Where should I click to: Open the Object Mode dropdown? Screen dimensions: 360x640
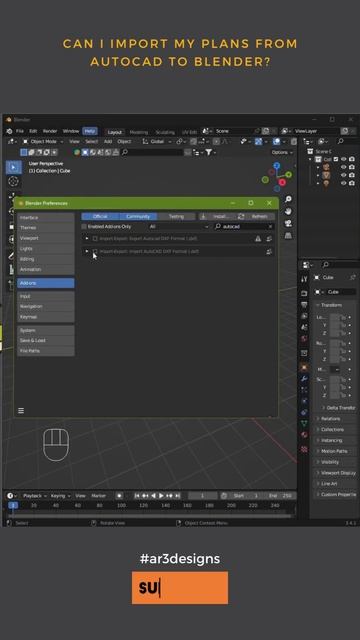(x=43, y=142)
